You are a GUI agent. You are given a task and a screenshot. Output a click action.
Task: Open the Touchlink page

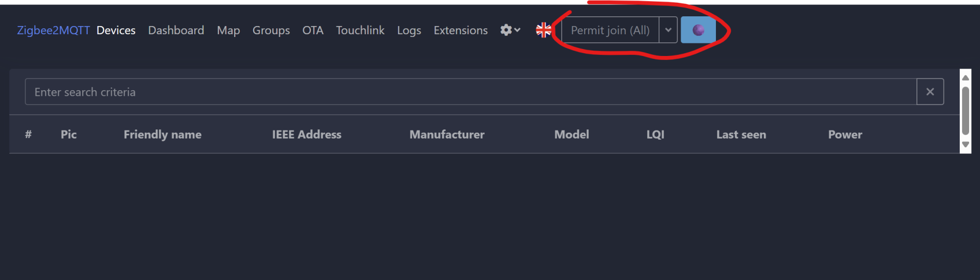360,30
